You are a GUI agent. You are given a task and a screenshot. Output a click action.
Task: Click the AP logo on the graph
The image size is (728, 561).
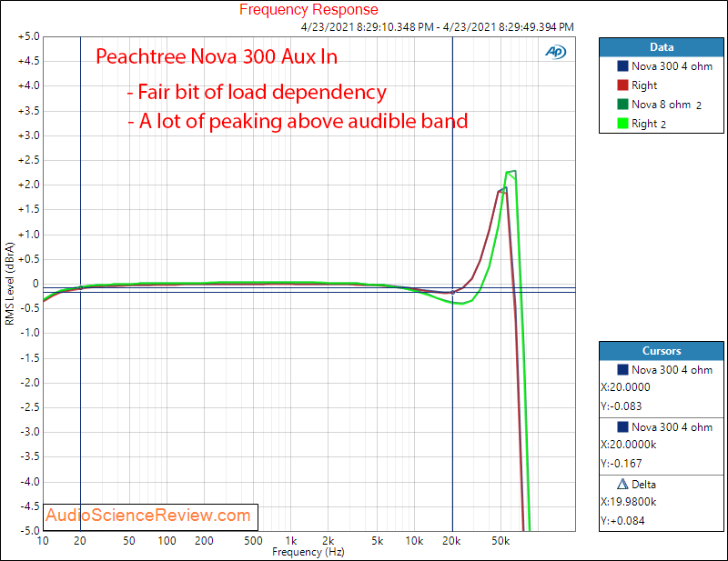coord(555,52)
